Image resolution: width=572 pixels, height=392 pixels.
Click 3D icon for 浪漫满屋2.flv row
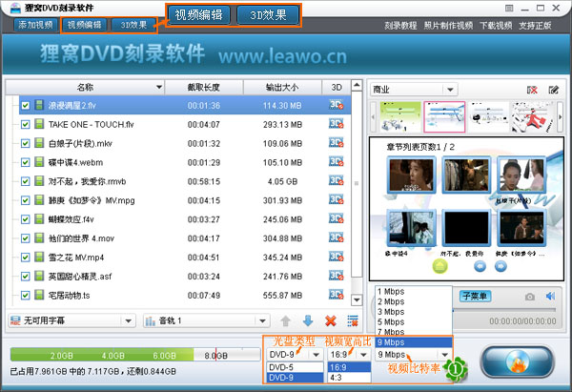336,105
